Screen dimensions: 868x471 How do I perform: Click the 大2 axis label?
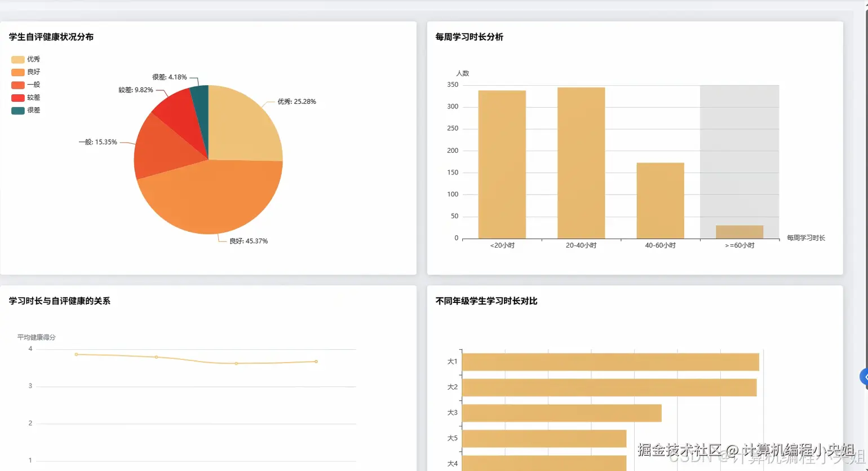tap(452, 387)
